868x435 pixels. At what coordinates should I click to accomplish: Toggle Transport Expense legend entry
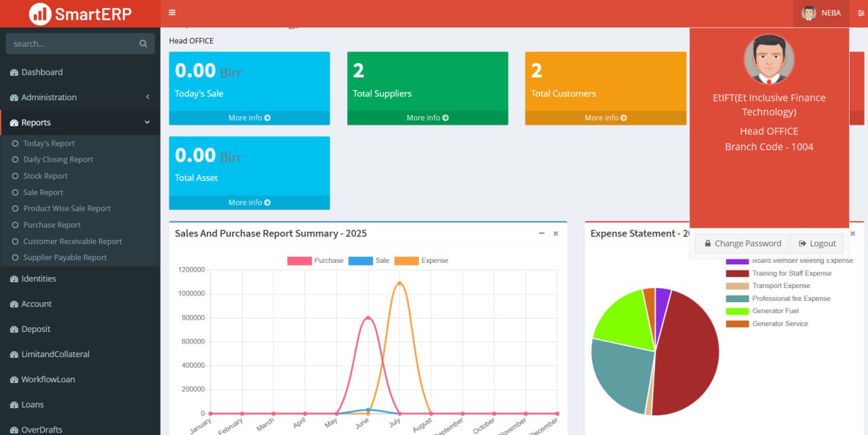coord(768,286)
